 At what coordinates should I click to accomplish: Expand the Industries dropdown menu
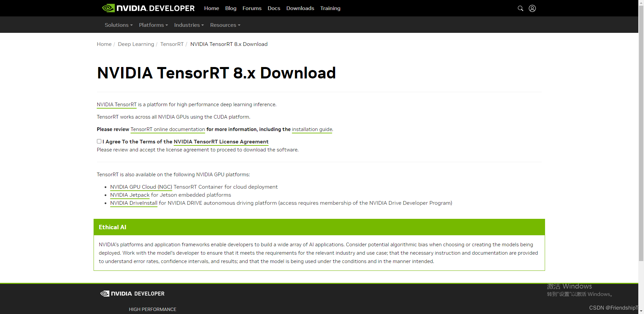tap(189, 25)
